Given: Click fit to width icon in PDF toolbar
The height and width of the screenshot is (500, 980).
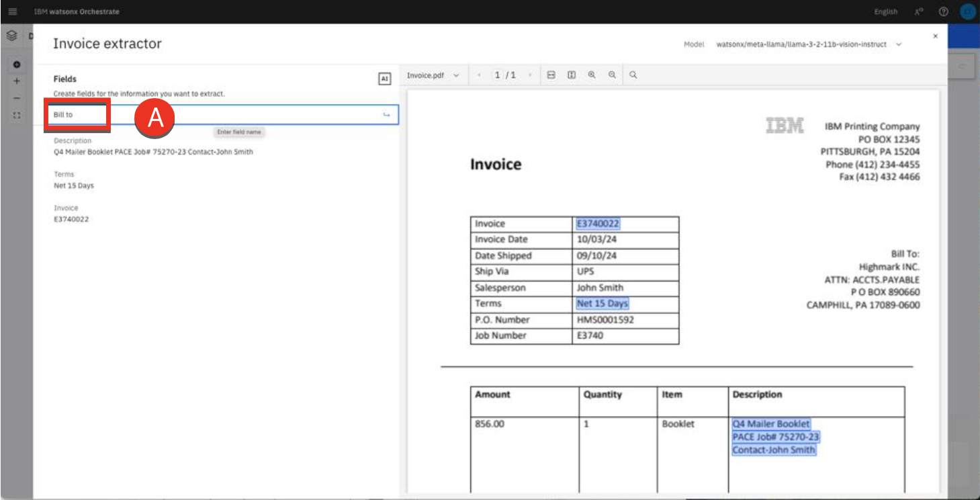Looking at the screenshot, I should (551, 75).
